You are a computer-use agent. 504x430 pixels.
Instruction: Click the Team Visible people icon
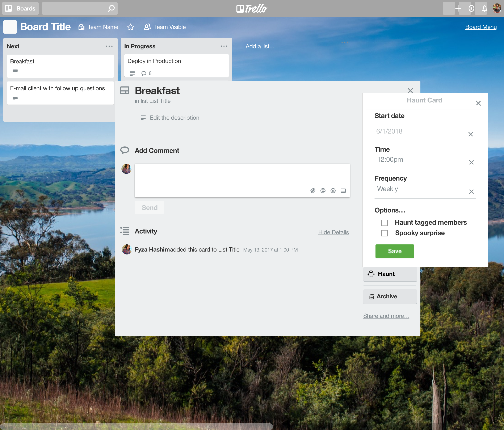tap(147, 27)
